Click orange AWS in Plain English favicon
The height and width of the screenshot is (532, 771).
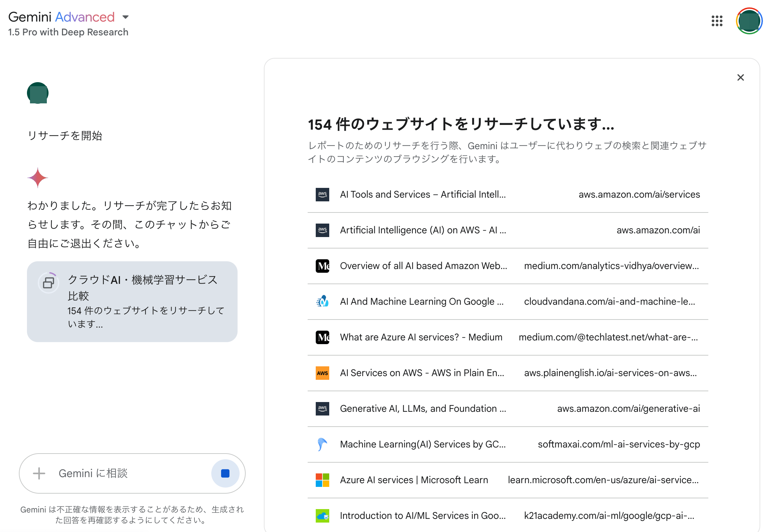pyautogui.click(x=322, y=373)
